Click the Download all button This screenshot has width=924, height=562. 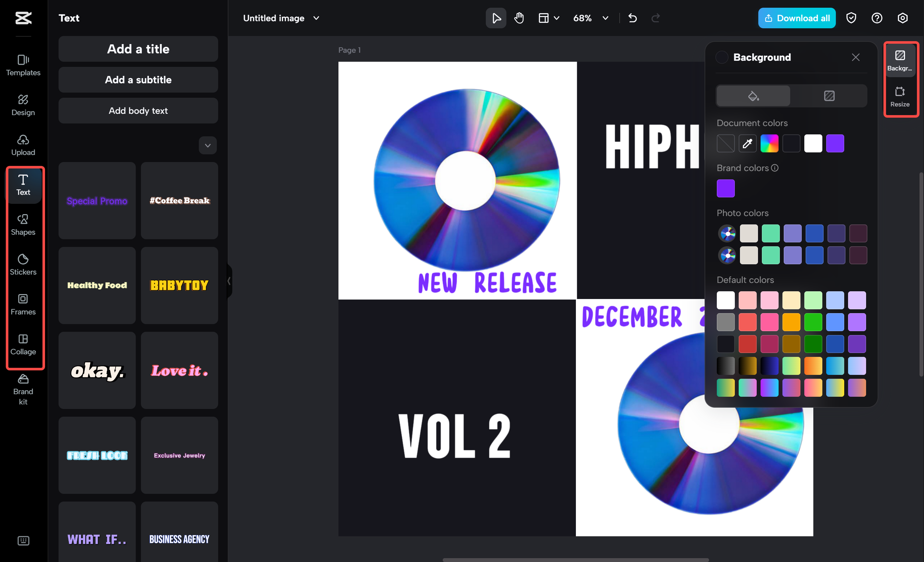point(797,18)
